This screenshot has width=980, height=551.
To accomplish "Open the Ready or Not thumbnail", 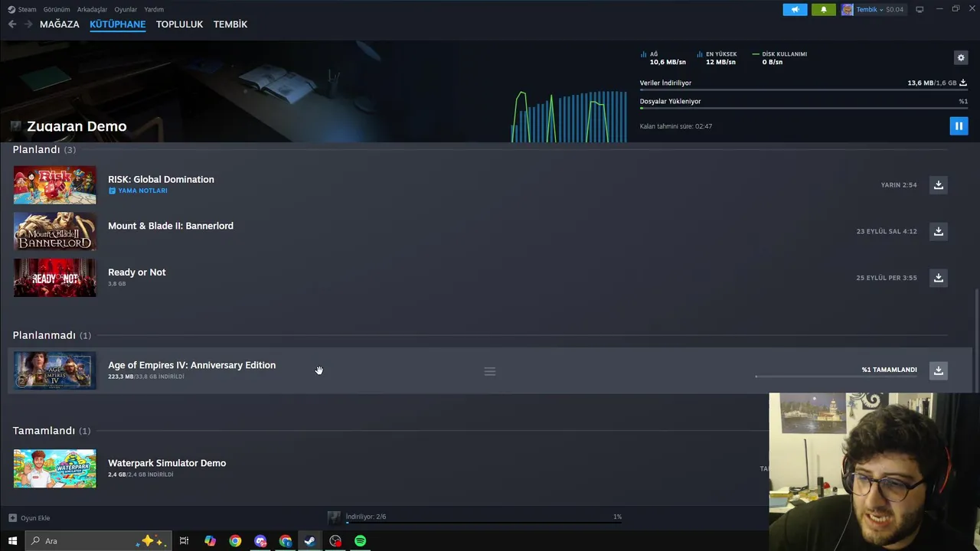I will tap(55, 277).
